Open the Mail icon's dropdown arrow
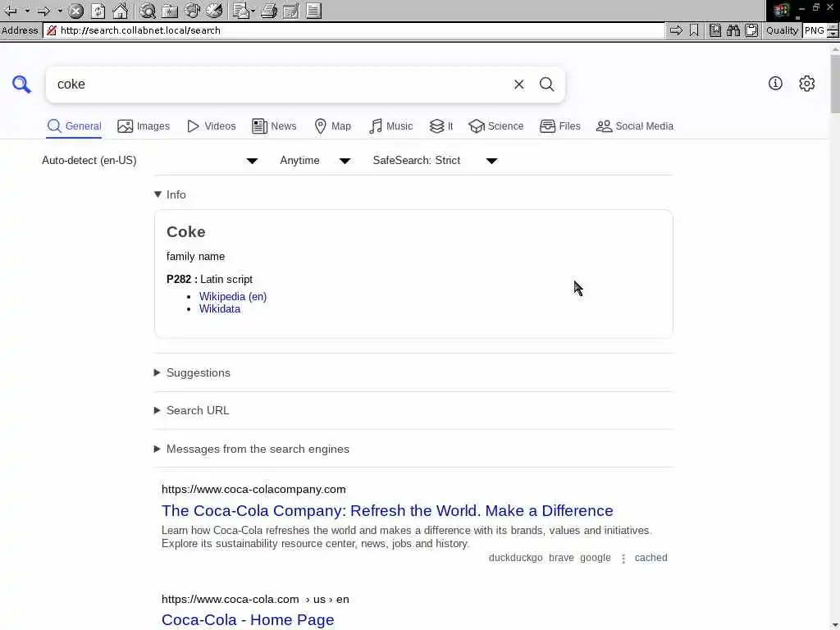 [253, 11]
